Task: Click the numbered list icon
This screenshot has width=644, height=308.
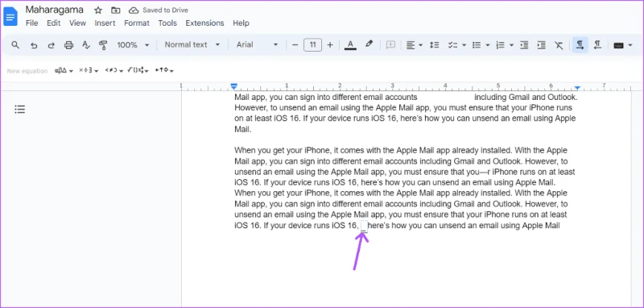Action: (500, 45)
